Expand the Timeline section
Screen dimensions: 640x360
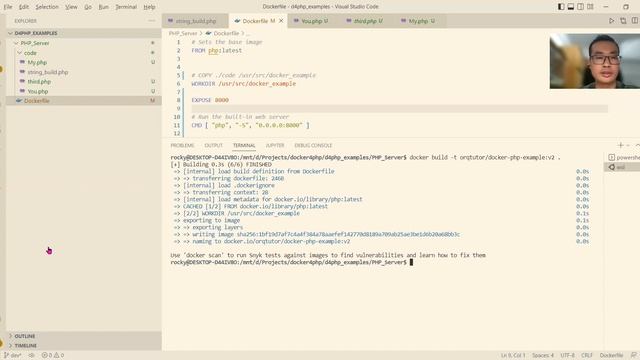point(84,345)
